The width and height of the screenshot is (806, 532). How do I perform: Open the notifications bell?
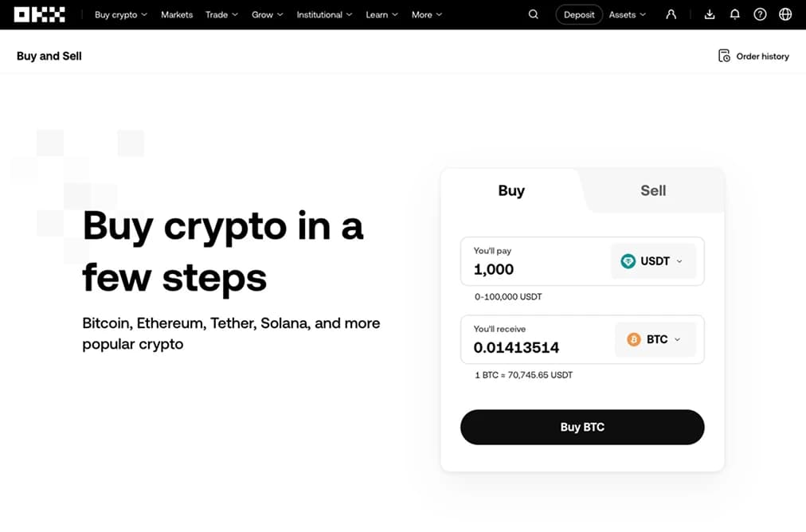(x=734, y=14)
